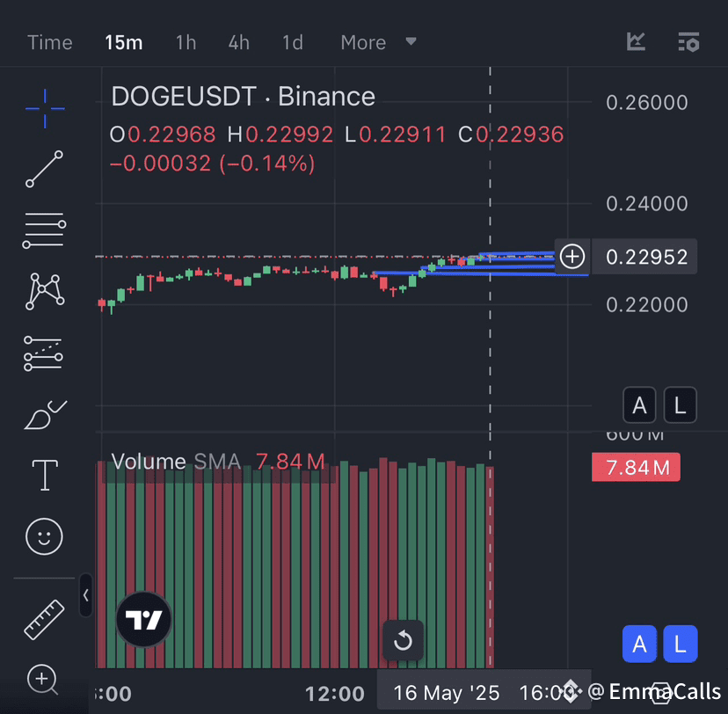Select the horizontal lines drawing tool
This screenshot has height=714, width=728.
[43, 229]
